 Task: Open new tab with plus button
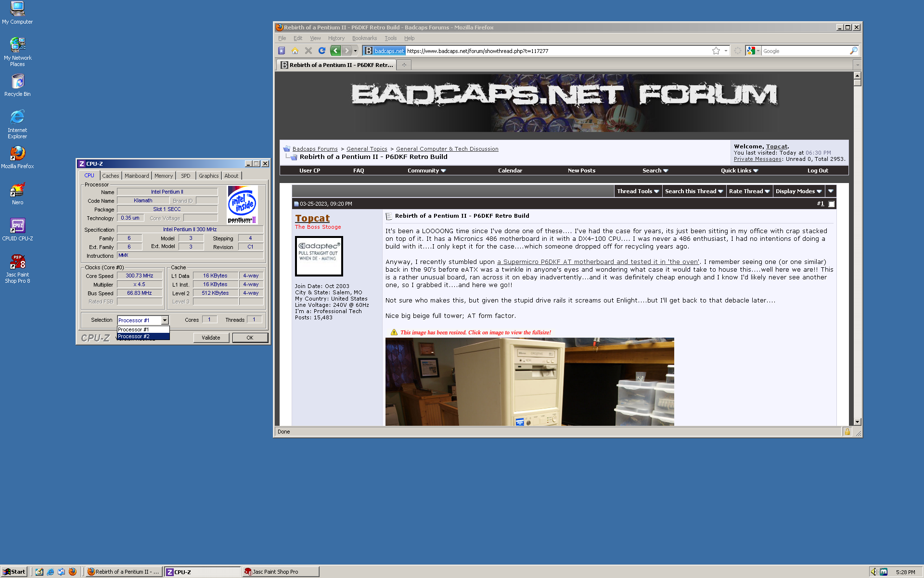404,65
